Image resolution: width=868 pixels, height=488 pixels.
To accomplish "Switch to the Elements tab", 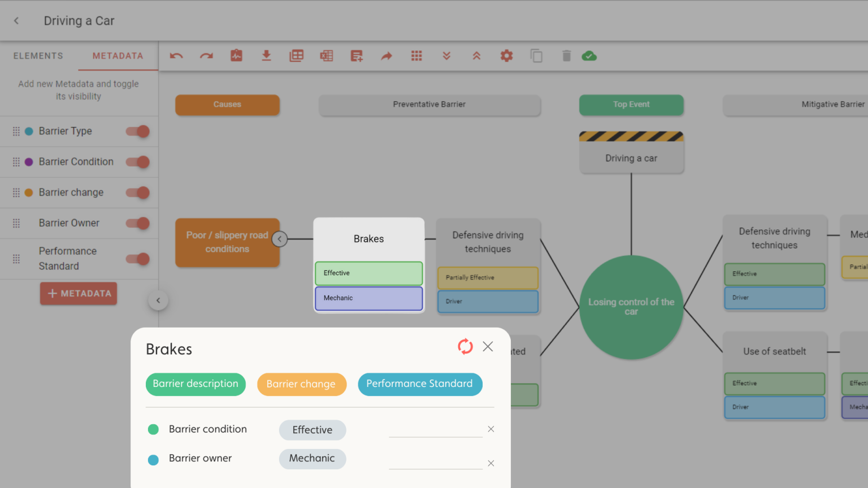I will tap(38, 56).
